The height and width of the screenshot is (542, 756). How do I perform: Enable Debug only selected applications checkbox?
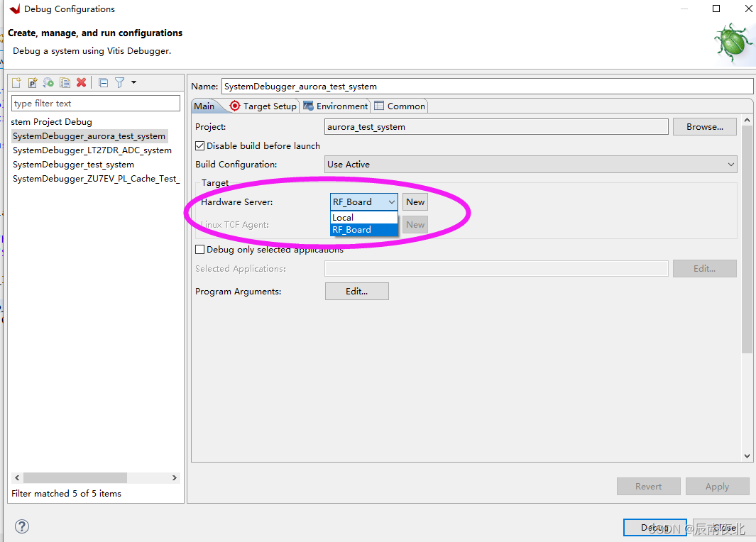(x=200, y=249)
